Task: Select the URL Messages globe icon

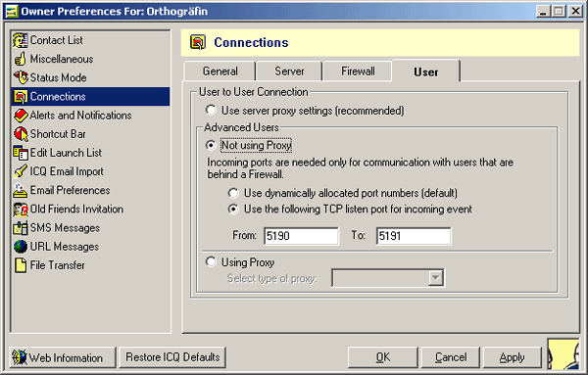Action: point(21,247)
